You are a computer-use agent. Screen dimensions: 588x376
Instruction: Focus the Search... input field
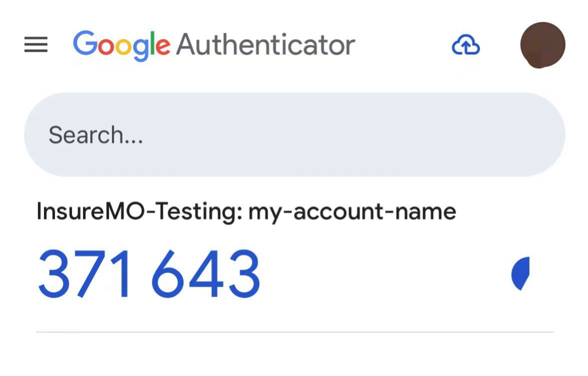tap(295, 135)
